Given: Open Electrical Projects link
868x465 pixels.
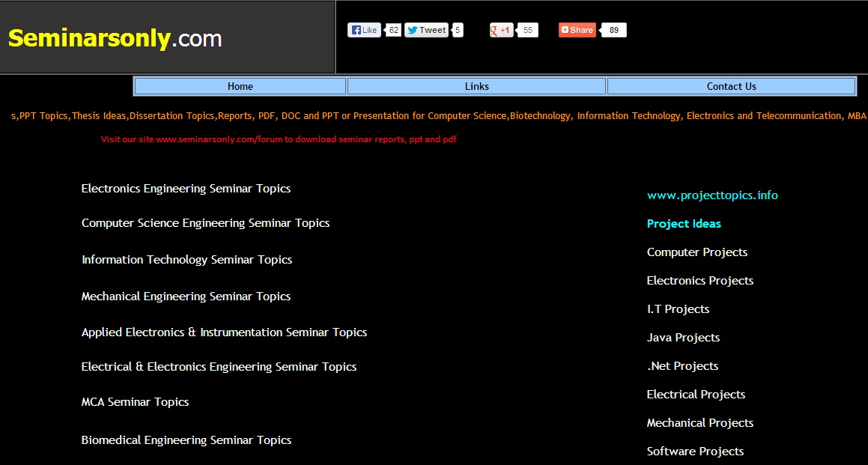Looking at the screenshot, I should click(x=696, y=394).
